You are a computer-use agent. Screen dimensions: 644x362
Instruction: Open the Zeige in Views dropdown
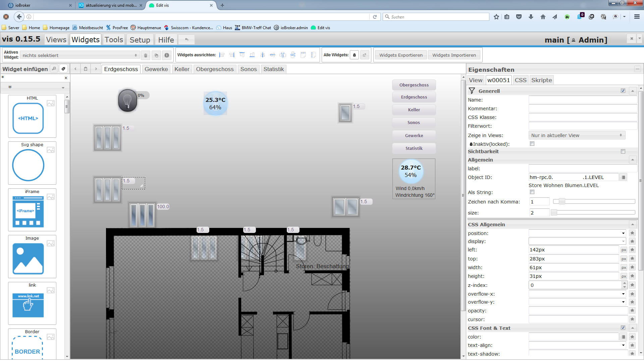click(x=577, y=135)
